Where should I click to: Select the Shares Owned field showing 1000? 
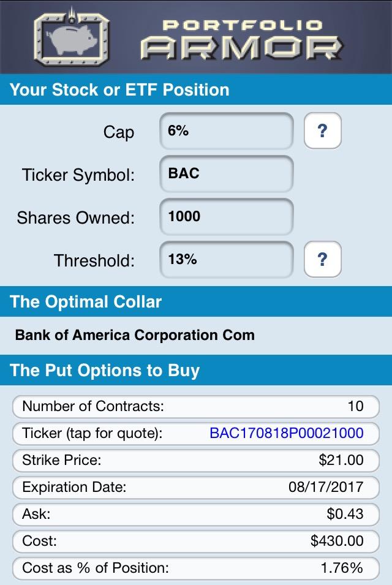227,217
